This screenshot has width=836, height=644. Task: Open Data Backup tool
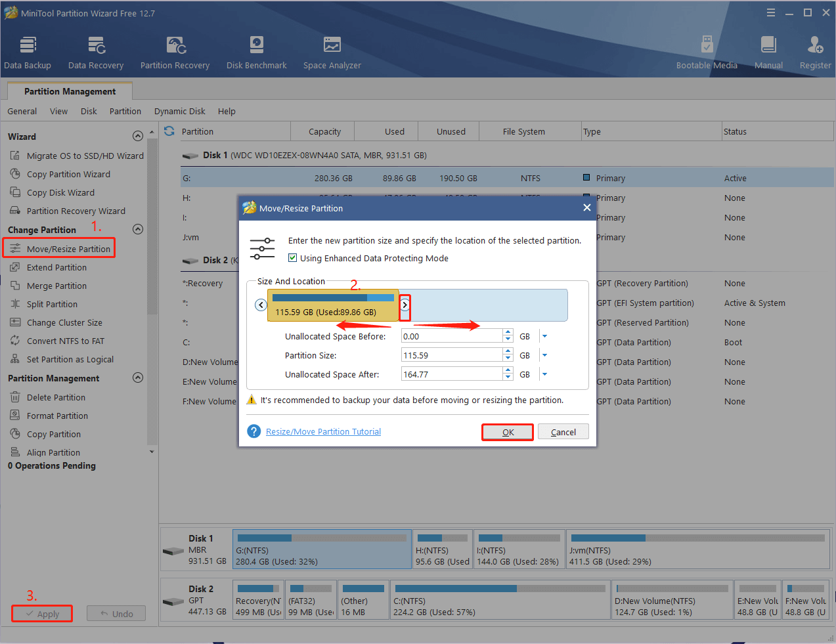point(28,53)
